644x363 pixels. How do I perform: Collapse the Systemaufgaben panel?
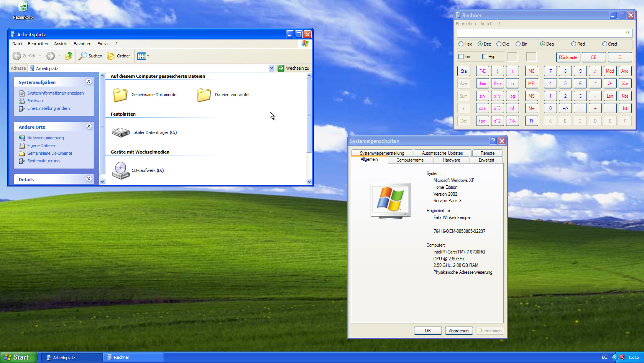(89, 82)
